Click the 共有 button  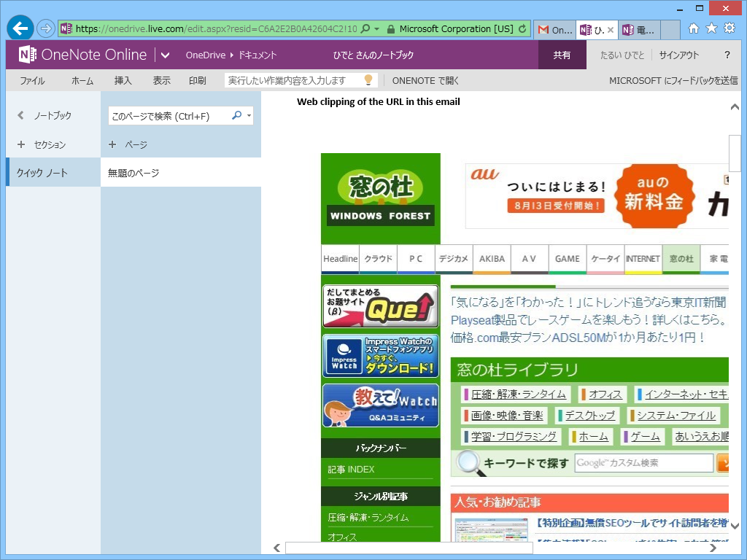[562, 54]
